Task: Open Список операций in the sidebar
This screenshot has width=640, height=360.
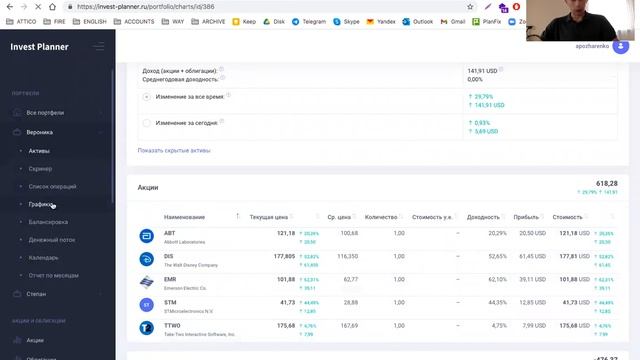Action: pos(52,187)
